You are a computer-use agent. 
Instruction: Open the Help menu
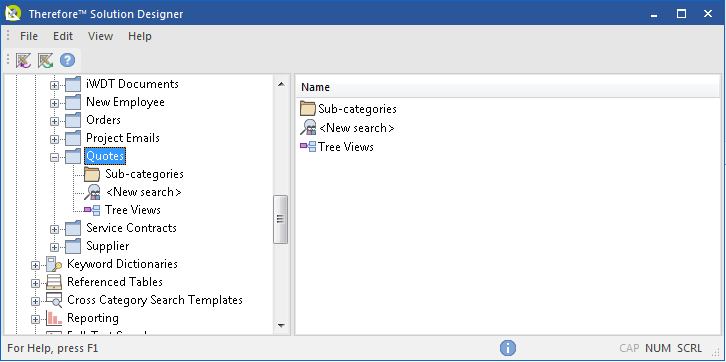point(140,36)
